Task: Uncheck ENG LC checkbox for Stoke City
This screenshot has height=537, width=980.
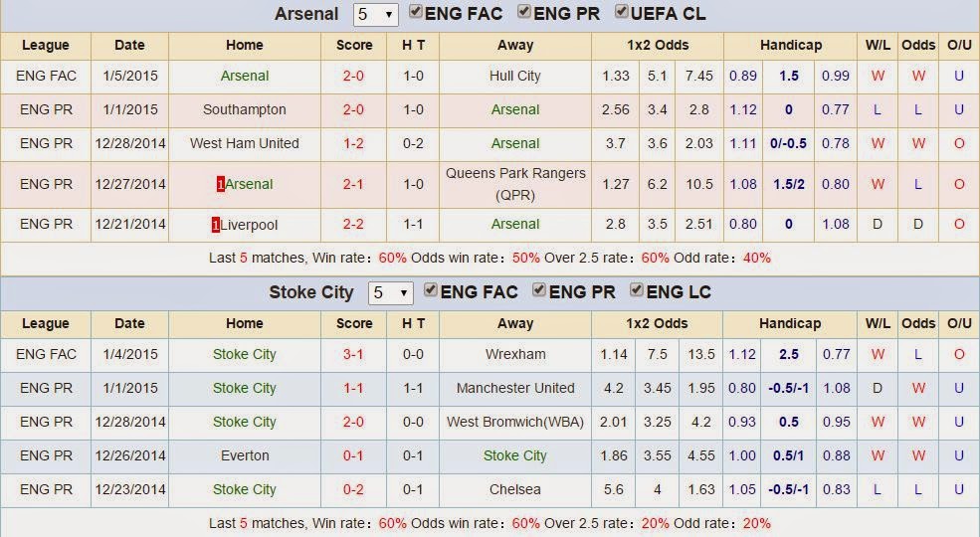Action: [637, 290]
